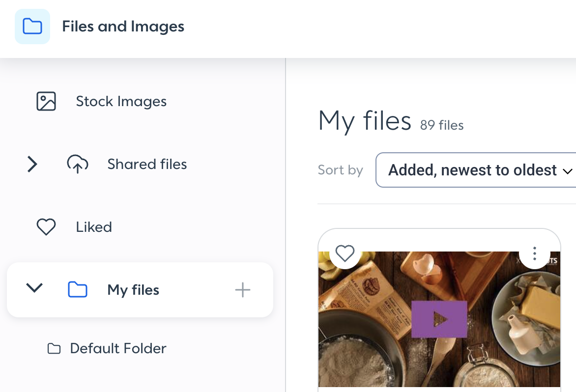Expand the Shared files chevron
576x392 pixels.
[x=32, y=164]
